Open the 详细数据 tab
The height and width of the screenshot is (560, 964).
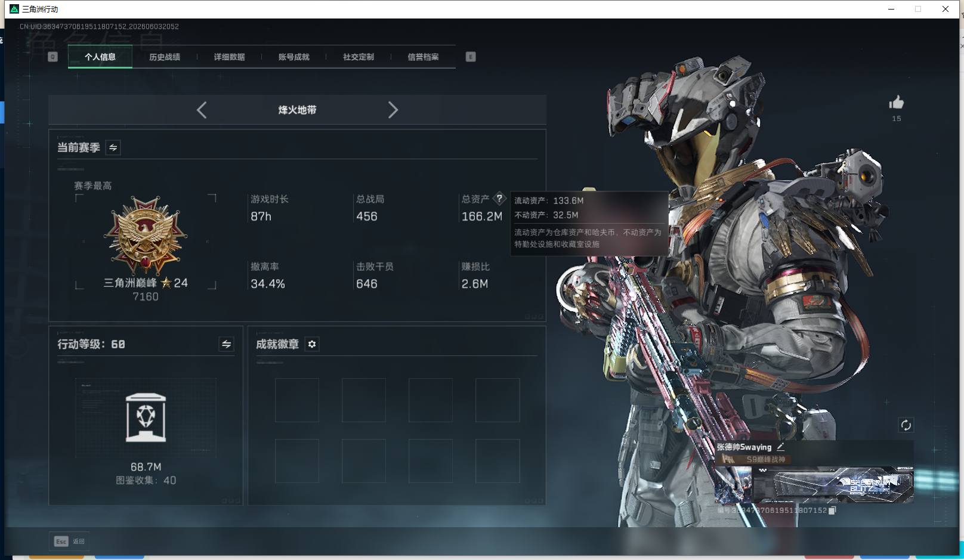[x=230, y=57]
